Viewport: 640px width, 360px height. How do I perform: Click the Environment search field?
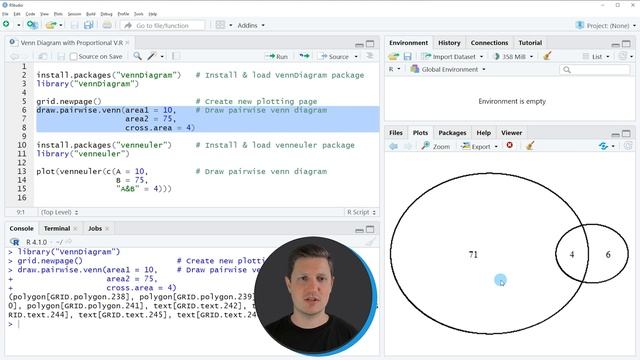point(595,70)
